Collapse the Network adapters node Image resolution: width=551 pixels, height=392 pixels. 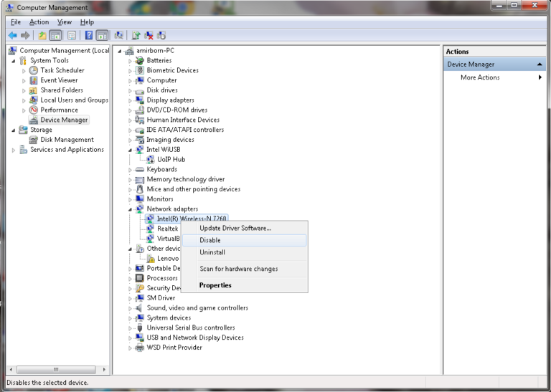131,209
